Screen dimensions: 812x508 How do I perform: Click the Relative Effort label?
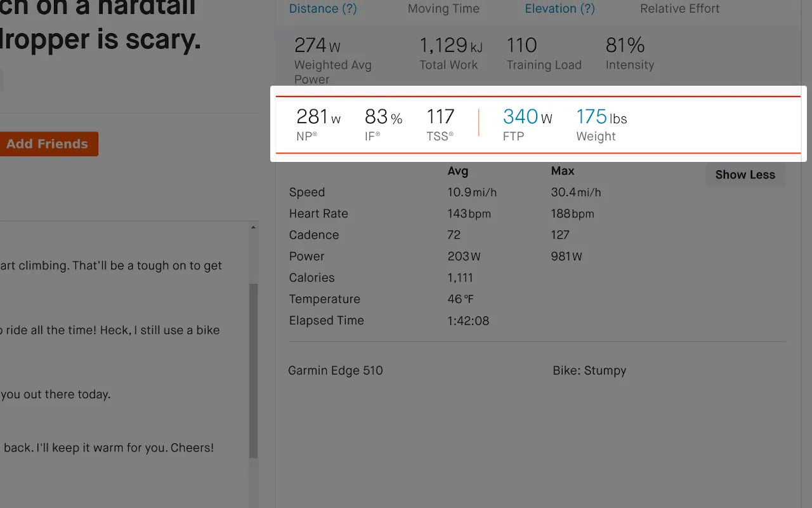click(x=679, y=9)
